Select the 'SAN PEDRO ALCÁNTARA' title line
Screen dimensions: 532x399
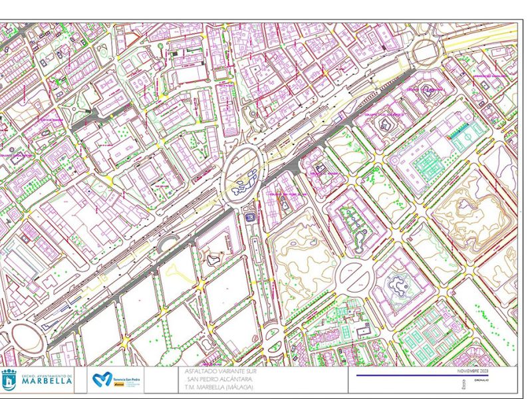coord(219,379)
